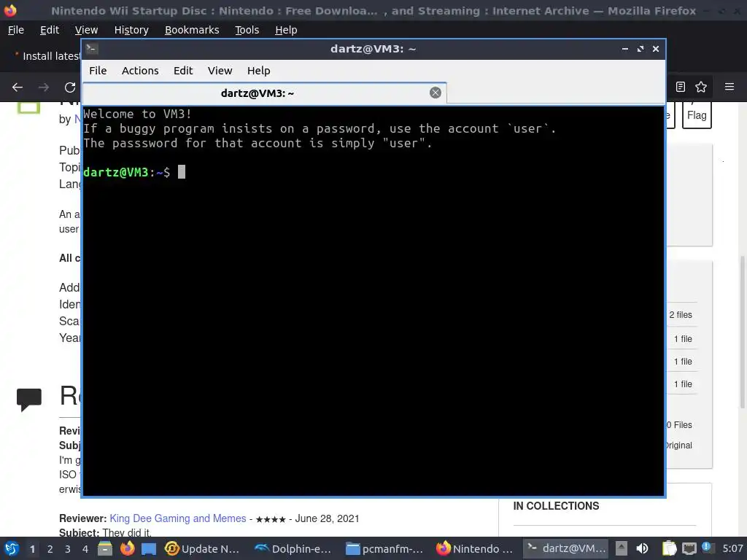Open the start menu icon in taskbar

click(12, 548)
